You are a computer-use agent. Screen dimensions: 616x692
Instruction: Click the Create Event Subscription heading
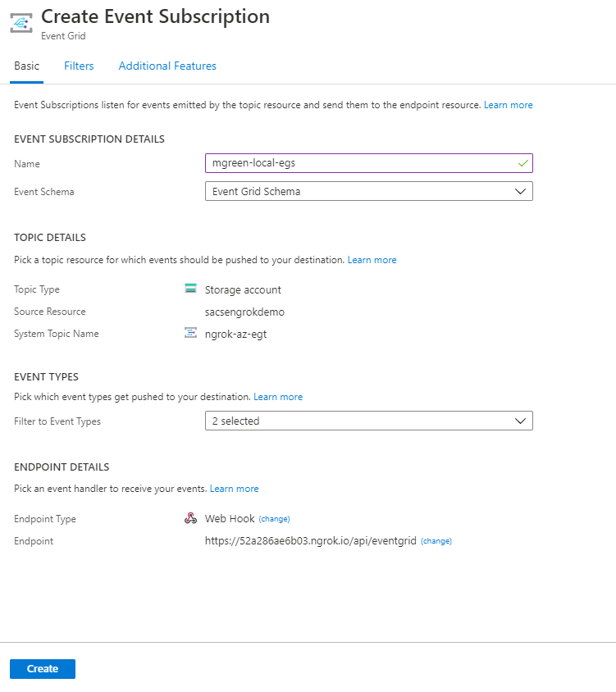click(155, 16)
